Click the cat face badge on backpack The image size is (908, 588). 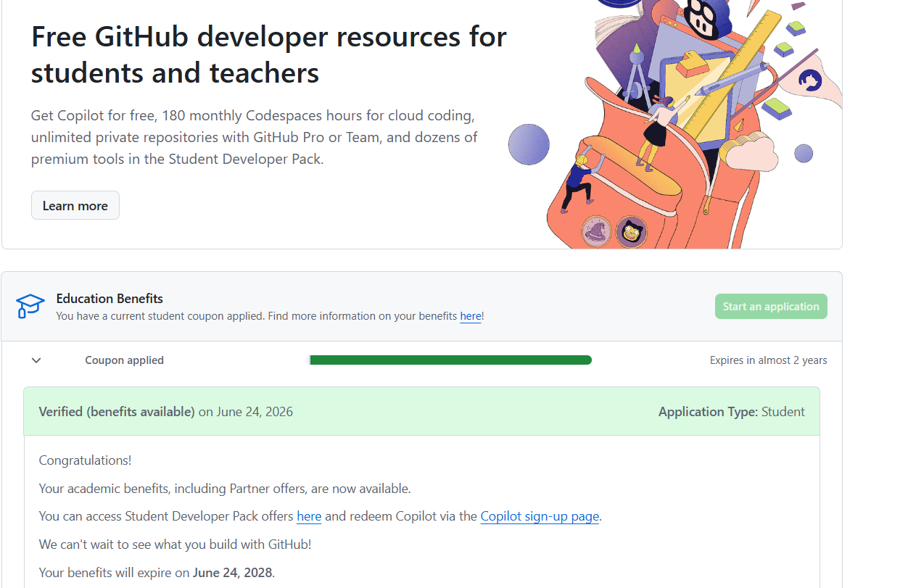click(x=631, y=233)
